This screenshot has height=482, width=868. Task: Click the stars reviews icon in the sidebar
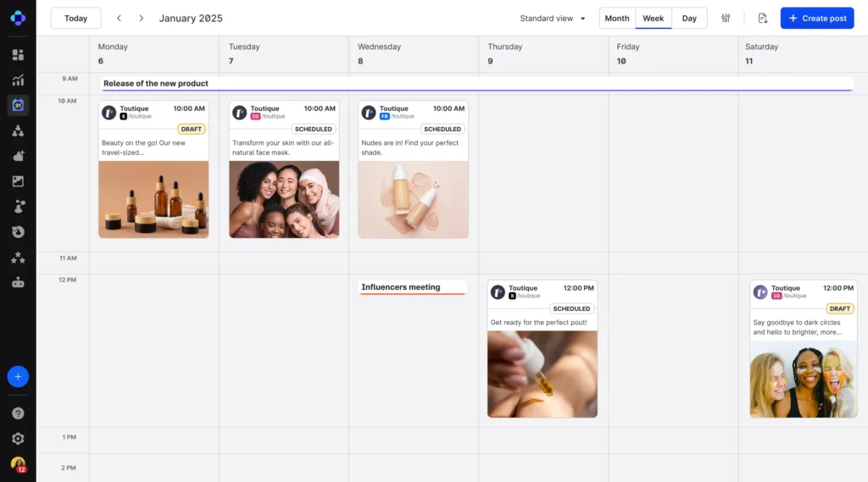[18, 258]
